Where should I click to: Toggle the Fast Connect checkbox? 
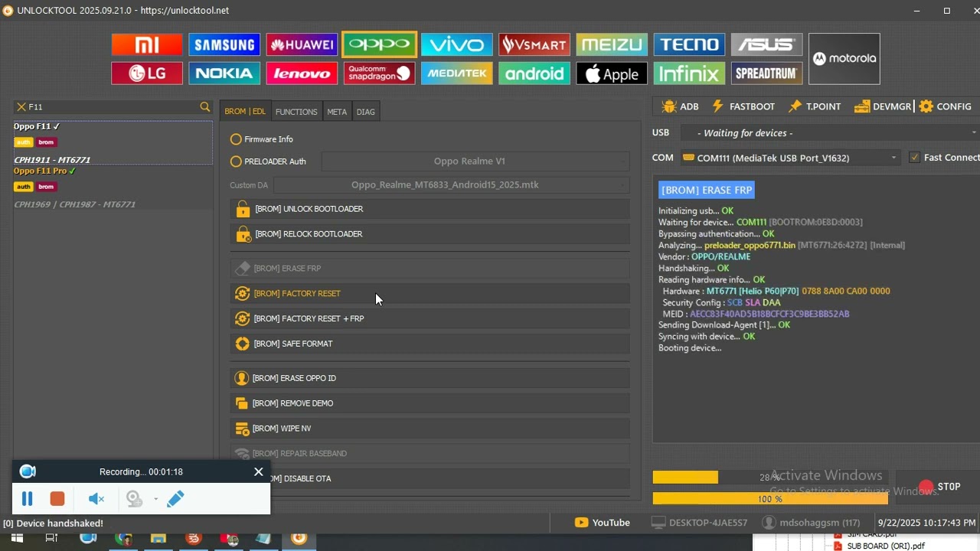click(914, 158)
